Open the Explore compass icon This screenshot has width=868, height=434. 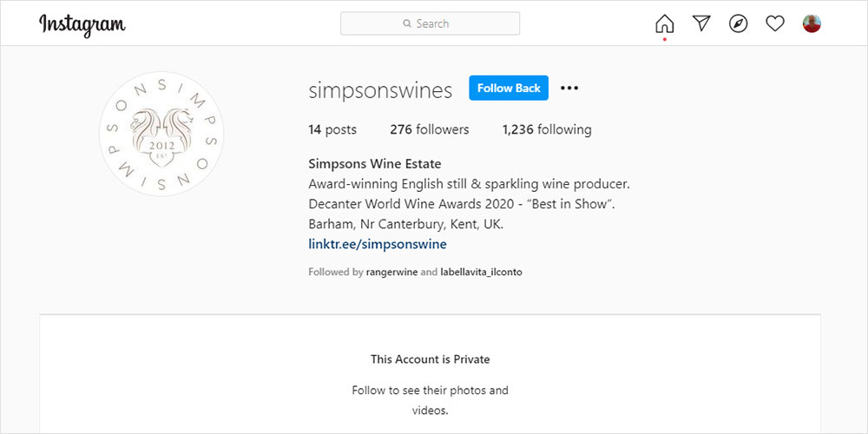[x=738, y=23]
